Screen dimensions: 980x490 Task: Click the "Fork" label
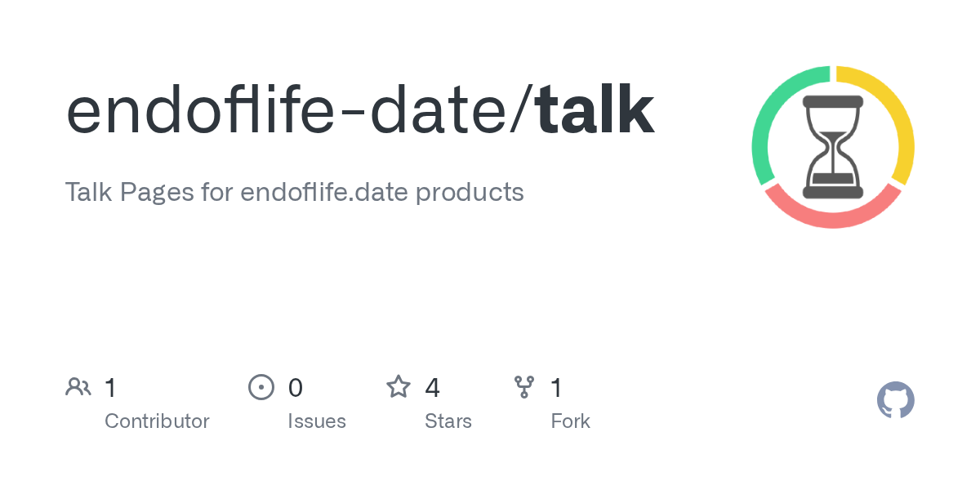(570, 421)
